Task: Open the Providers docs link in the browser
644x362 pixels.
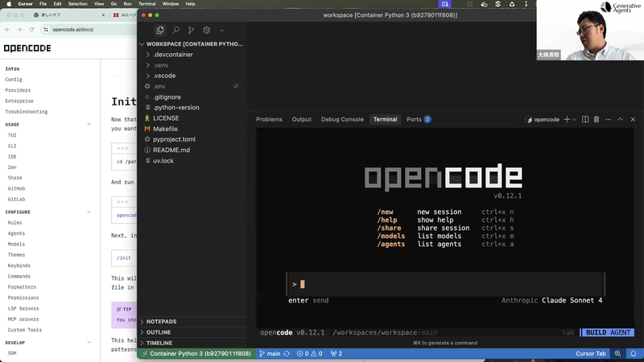Action: (18, 90)
